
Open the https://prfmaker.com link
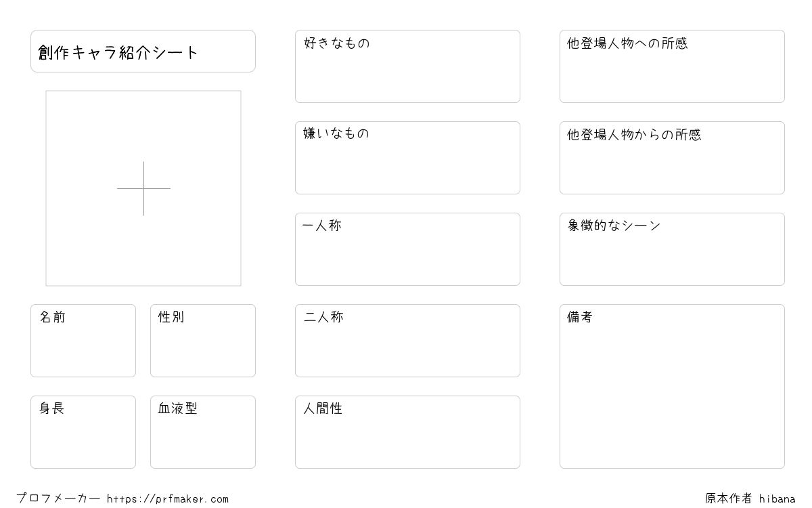tap(168, 499)
